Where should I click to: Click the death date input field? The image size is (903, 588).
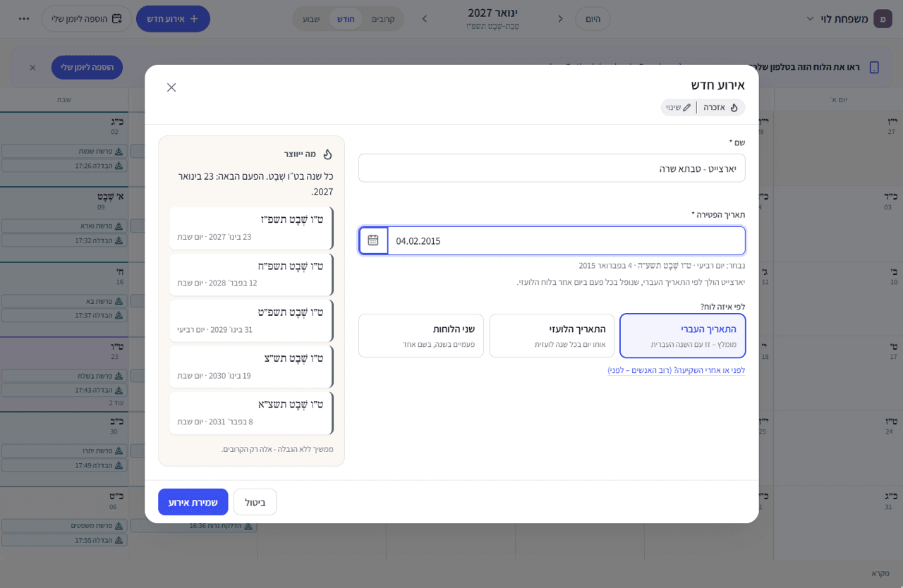[x=566, y=240]
